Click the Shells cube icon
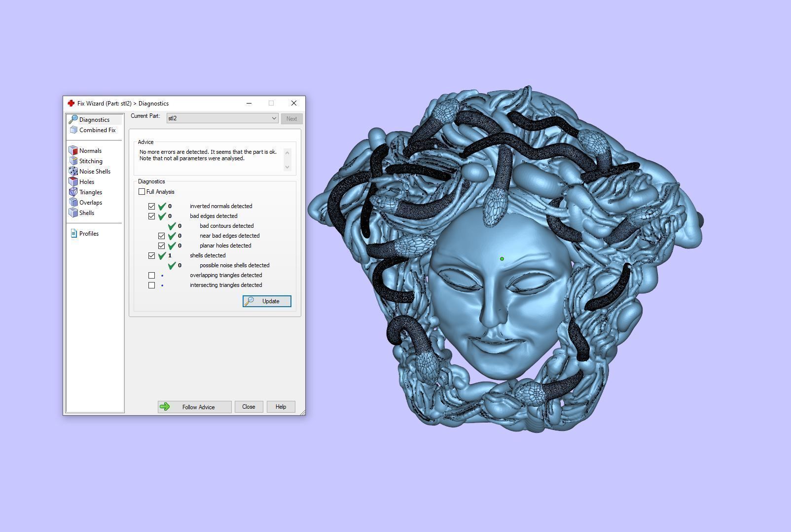 [x=73, y=213]
